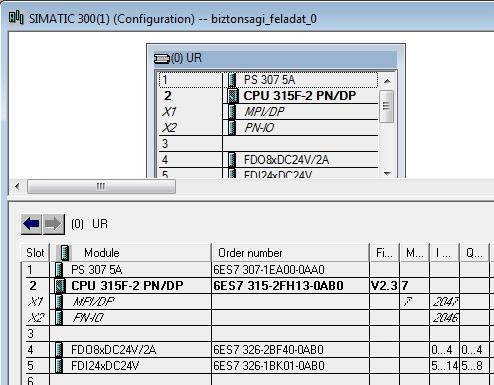The height and width of the screenshot is (385, 494).
Task: Select FDI24xDC24V name in detail table
Action: point(105,366)
